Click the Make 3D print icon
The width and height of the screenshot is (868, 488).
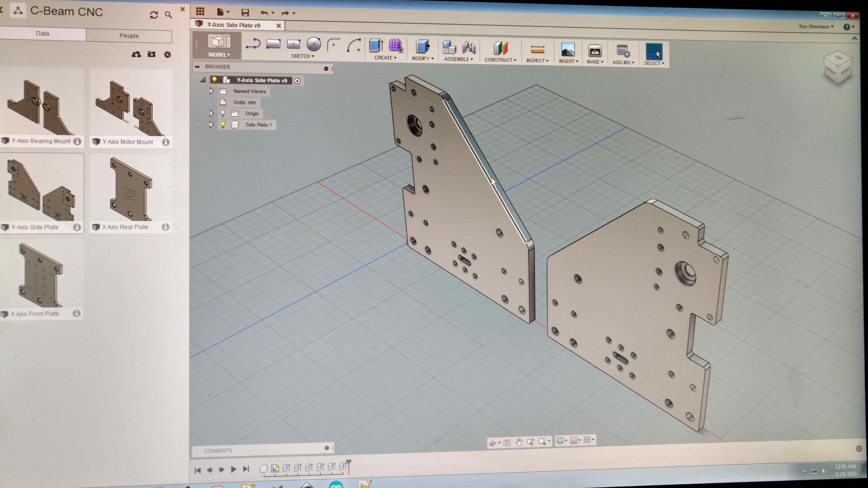(x=595, y=51)
